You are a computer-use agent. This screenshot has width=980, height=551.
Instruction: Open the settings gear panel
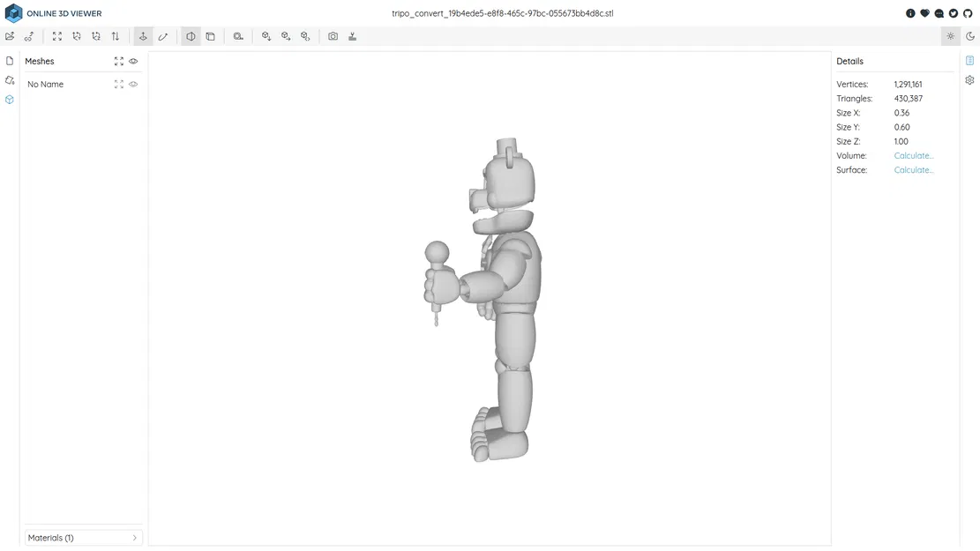point(969,79)
